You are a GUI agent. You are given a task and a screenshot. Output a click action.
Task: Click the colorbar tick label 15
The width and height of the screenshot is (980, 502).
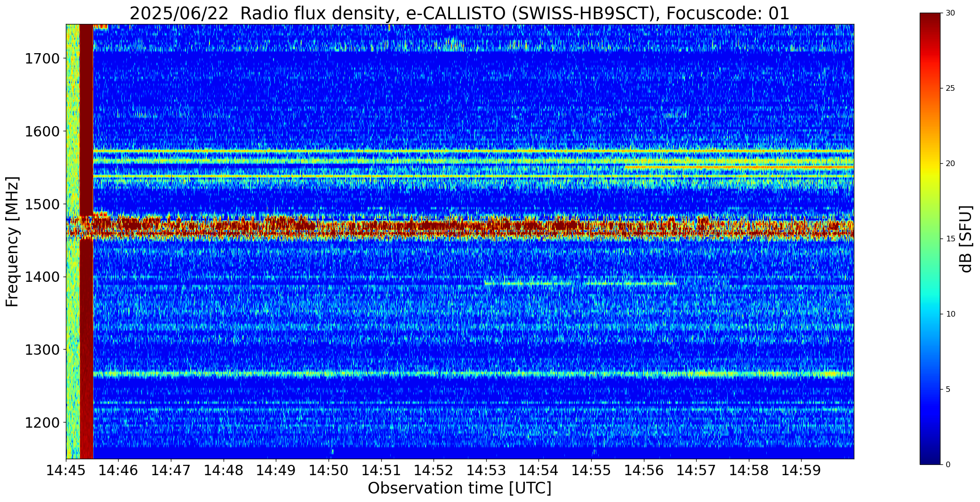pyautogui.click(x=950, y=239)
